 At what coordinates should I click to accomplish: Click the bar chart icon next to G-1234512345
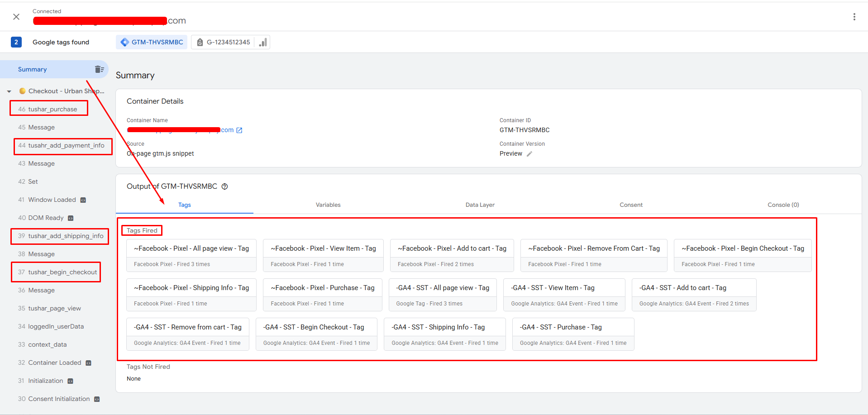point(263,42)
